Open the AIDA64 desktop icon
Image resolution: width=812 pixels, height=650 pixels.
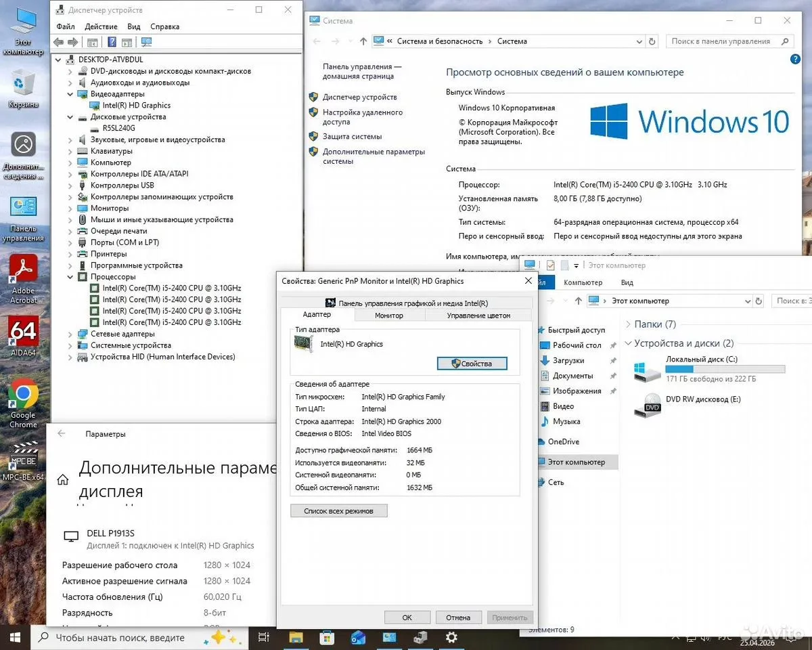23,337
